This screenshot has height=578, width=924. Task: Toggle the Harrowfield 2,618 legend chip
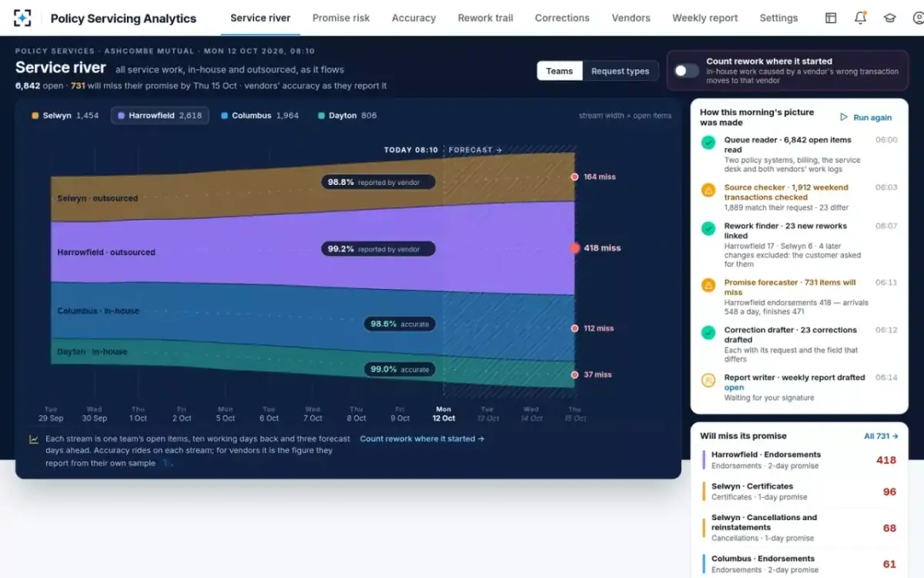click(159, 116)
